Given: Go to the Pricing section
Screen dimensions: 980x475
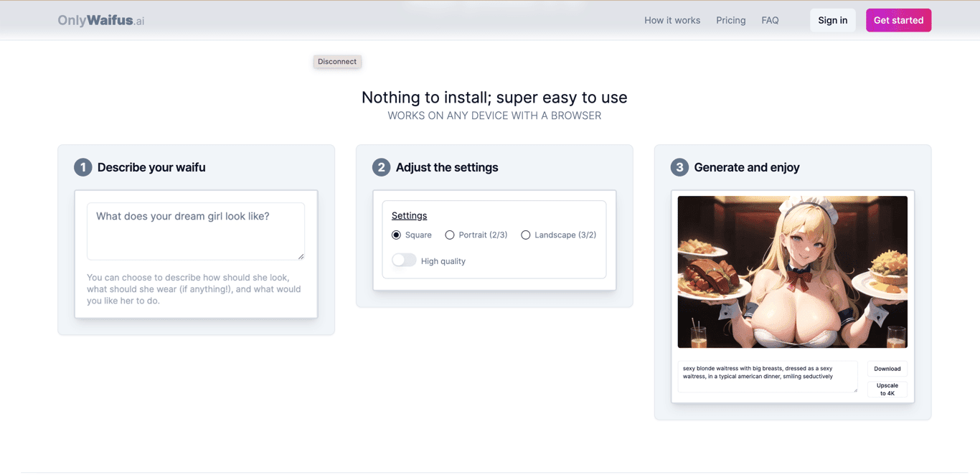Looking at the screenshot, I should [x=730, y=20].
